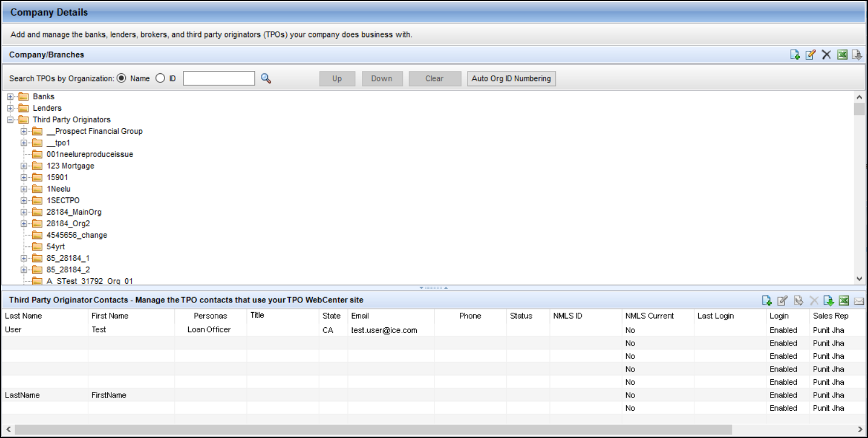Image resolution: width=868 pixels, height=438 pixels.
Task: Click the add contact icon in TPO Contacts
Action: (x=766, y=300)
